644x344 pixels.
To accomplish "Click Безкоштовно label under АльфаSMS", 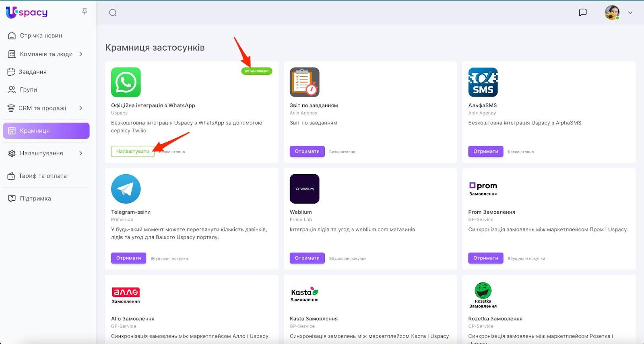I will click(x=521, y=152).
